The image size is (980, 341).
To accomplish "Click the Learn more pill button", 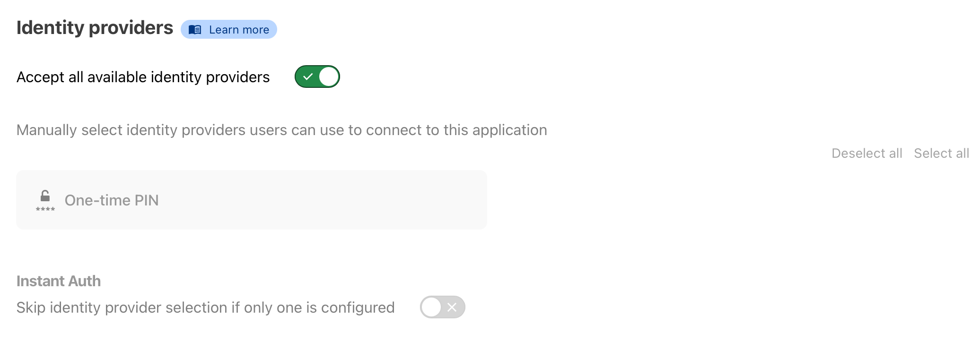I will click(x=229, y=29).
